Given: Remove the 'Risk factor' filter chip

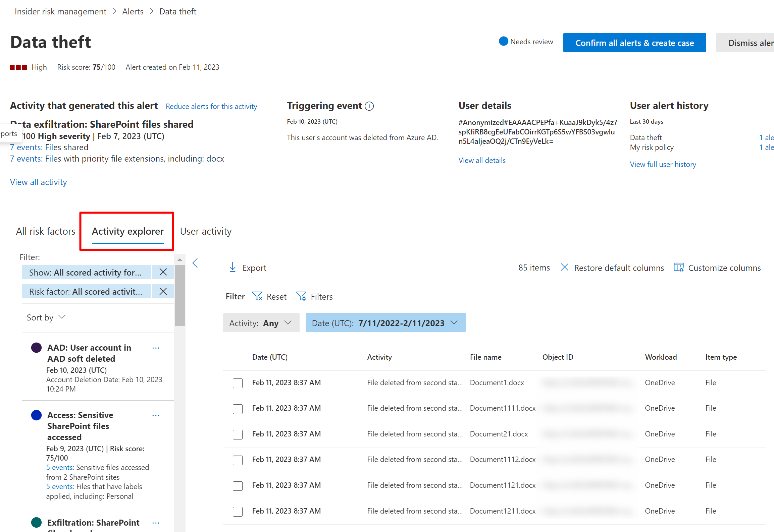Looking at the screenshot, I should [163, 291].
